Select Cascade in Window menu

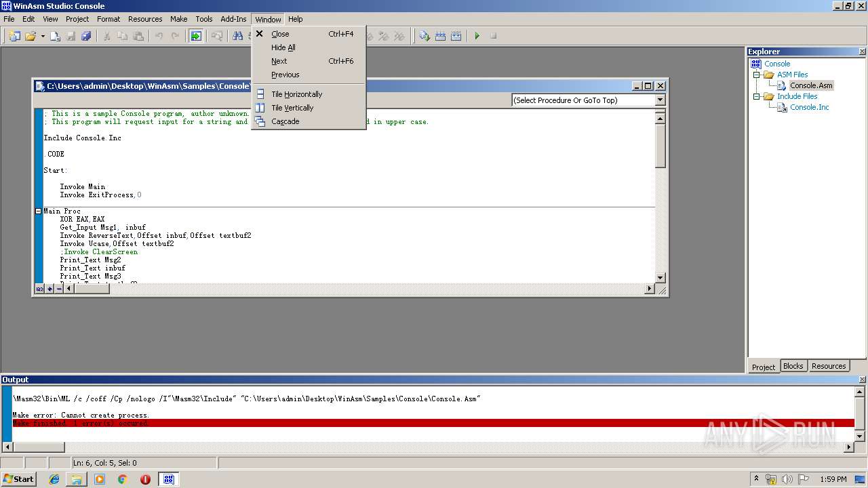coord(309,121)
